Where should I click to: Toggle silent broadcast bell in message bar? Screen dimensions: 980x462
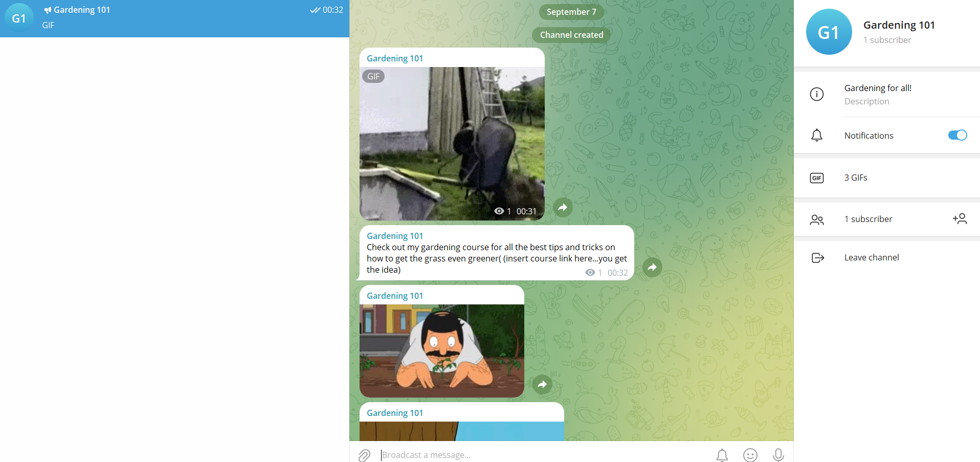tap(722, 455)
